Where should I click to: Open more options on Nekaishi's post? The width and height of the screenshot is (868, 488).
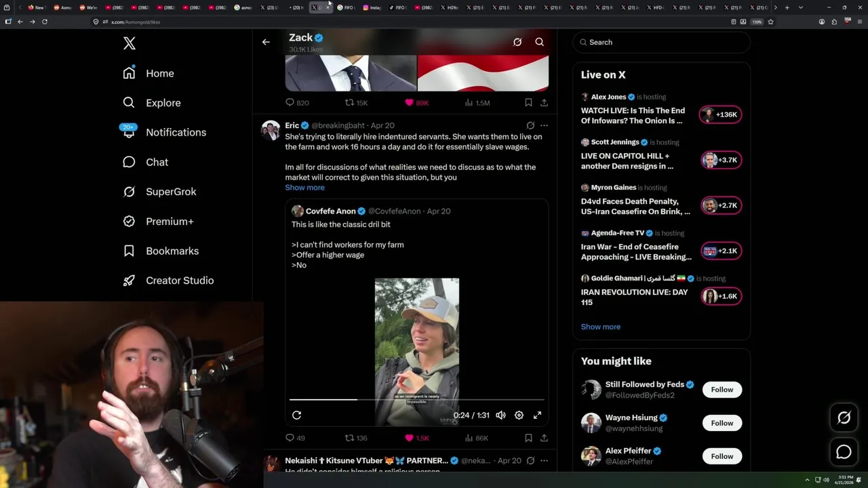544,461
